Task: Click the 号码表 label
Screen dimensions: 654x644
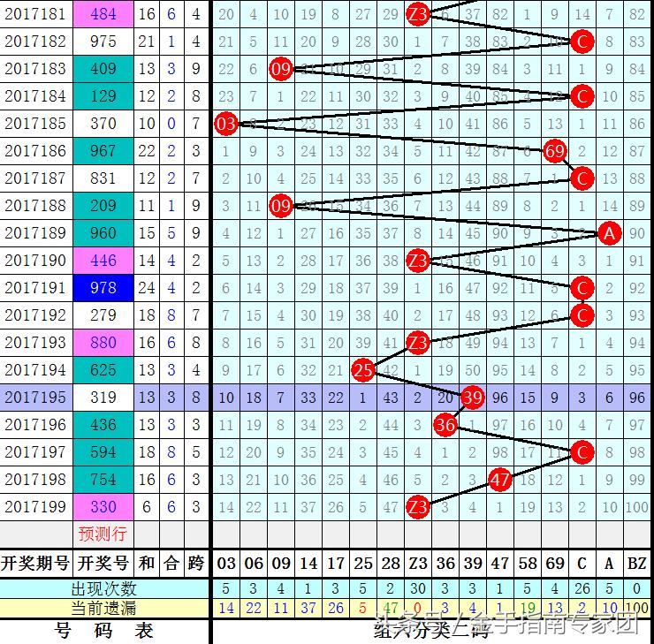Action: pos(104,631)
